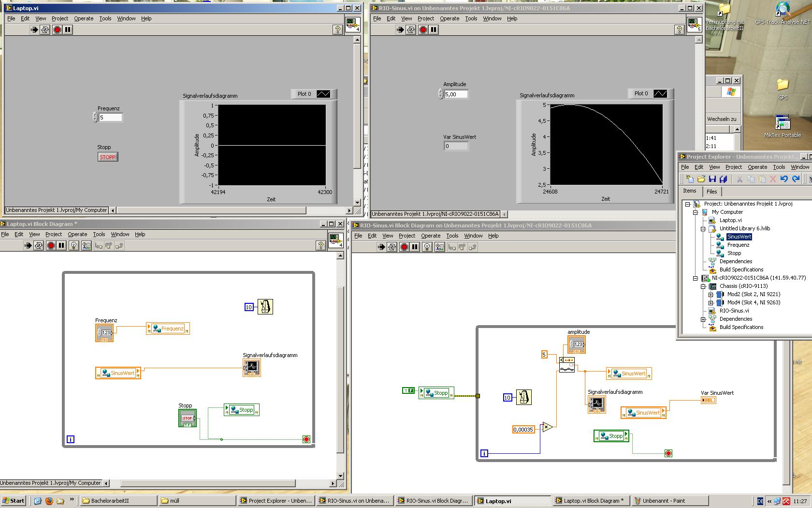Screen dimensions: 812x508
Task: Abort execution in Laptop.vi front panel toolbar
Action: [57, 30]
